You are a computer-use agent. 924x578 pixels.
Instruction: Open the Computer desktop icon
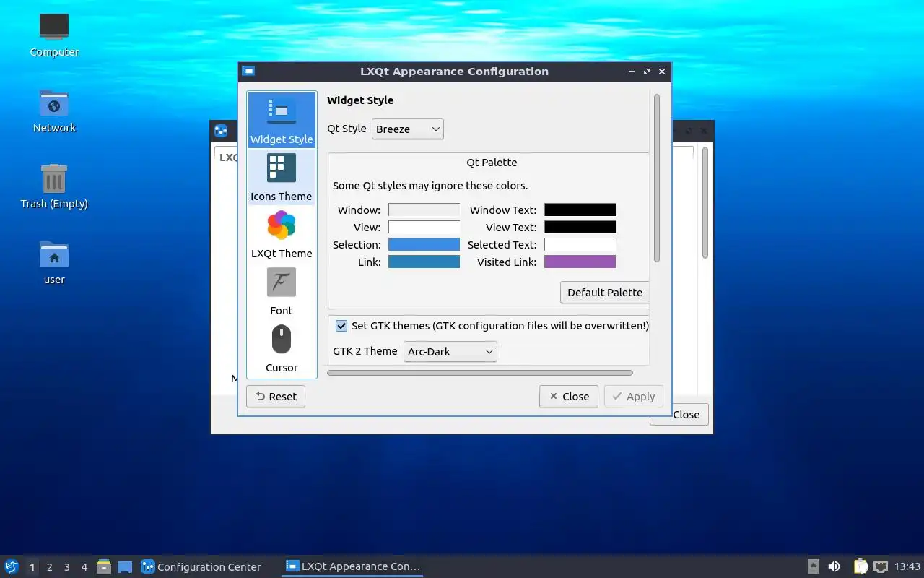54,35
